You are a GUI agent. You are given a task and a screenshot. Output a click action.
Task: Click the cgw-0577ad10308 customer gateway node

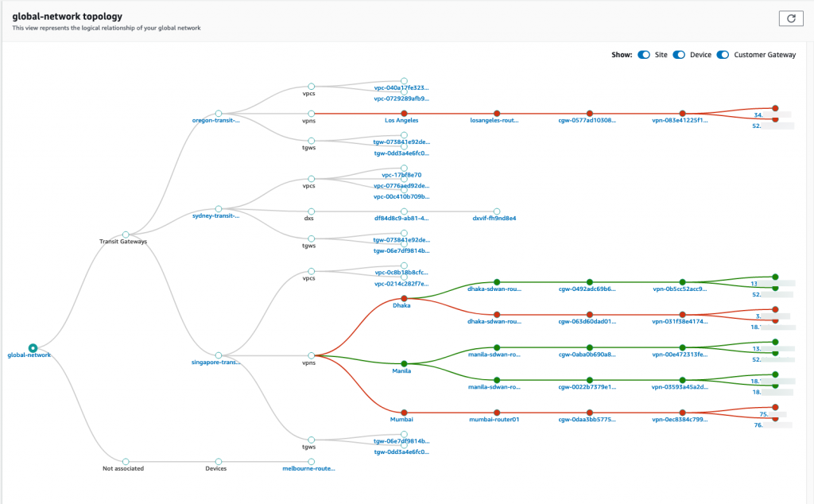click(589, 113)
